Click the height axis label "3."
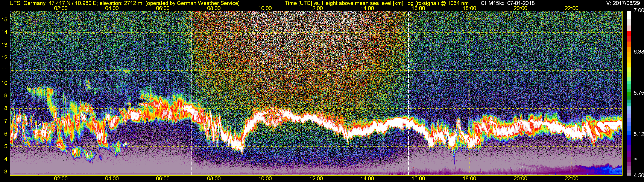 tap(6, 172)
